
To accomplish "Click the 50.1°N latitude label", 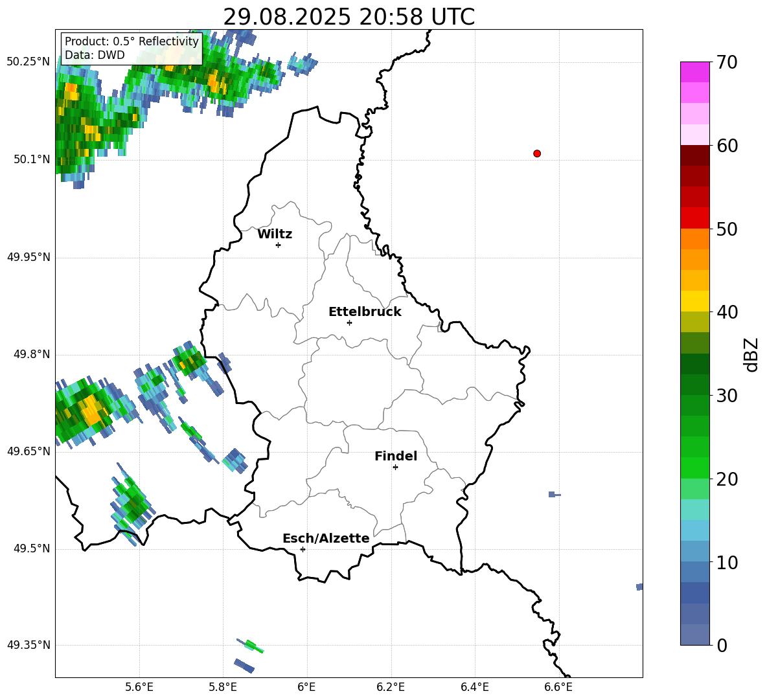I will point(32,159).
